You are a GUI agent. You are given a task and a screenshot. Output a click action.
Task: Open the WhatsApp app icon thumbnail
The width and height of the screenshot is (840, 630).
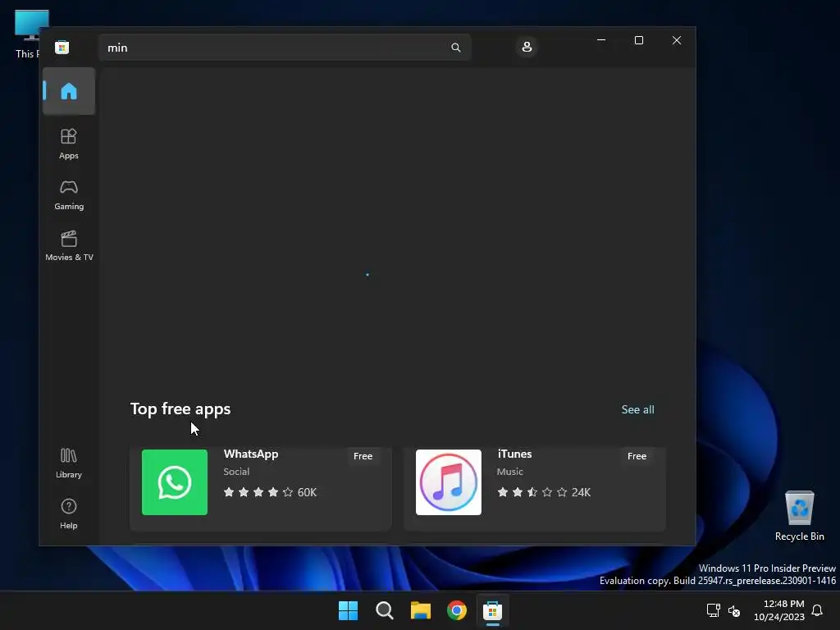coord(175,482)
